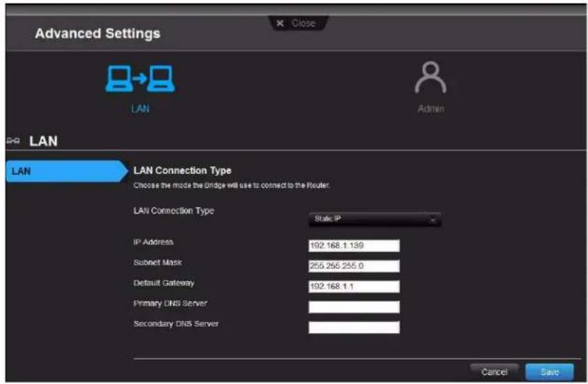Screen dimensions: 588x384
Task: Click the bridge mode description text
Action: pos(232,186)
